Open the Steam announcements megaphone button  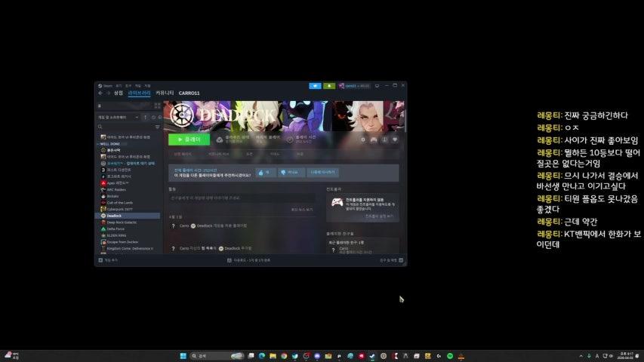pos(315,86)
